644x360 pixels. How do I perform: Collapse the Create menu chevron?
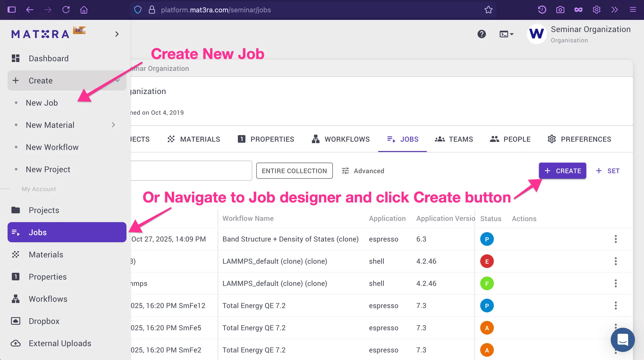click(118, 80)
